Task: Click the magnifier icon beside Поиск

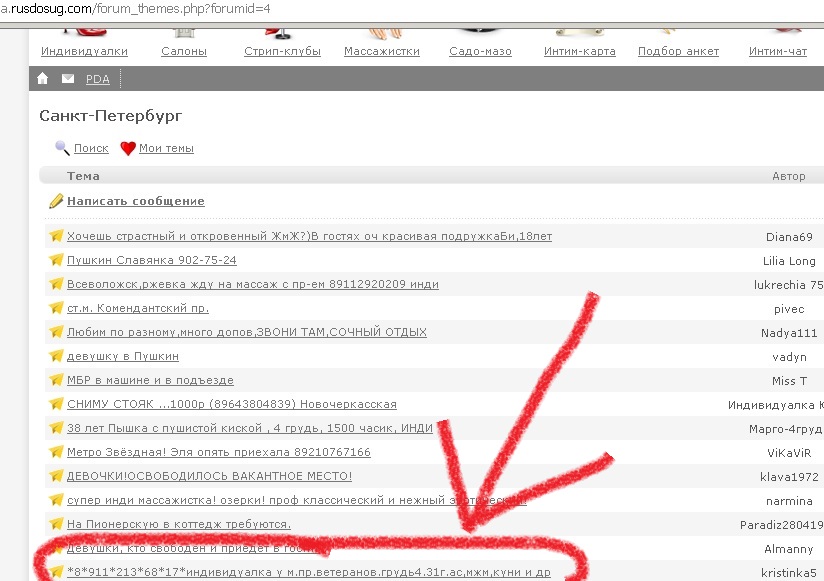Action: click(62, 148)
